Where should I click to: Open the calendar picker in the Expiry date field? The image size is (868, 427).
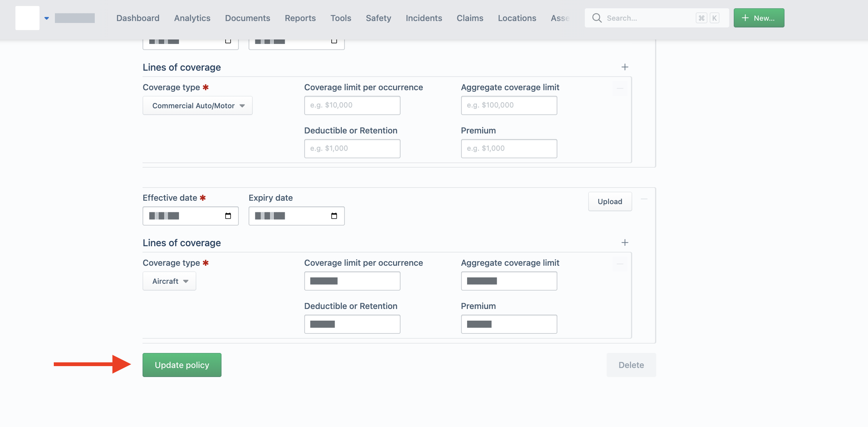tap(334, 216)
